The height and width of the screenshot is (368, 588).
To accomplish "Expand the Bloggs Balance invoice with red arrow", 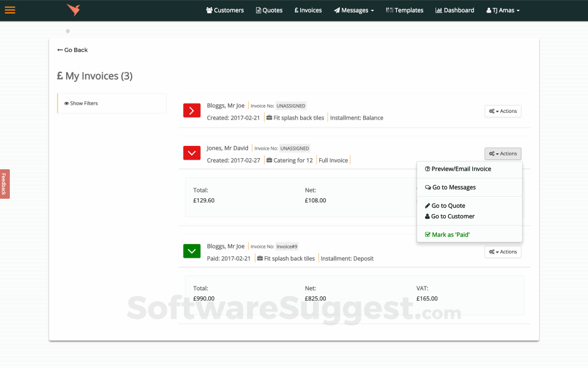I will pos(192,111).
